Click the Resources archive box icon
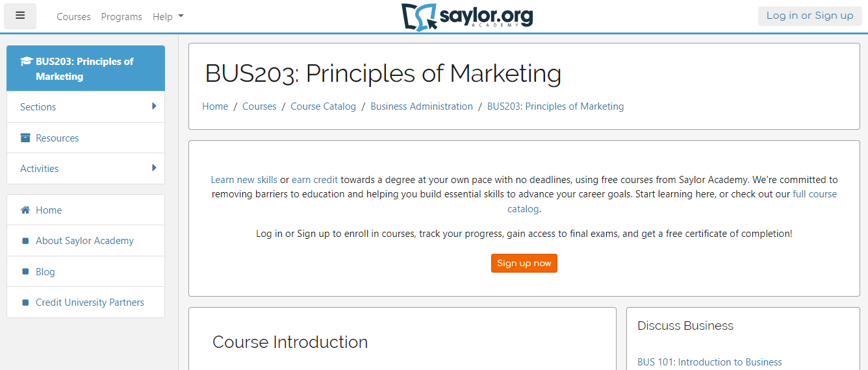This screenshot has height=370, width=868. tap(25, 138)
